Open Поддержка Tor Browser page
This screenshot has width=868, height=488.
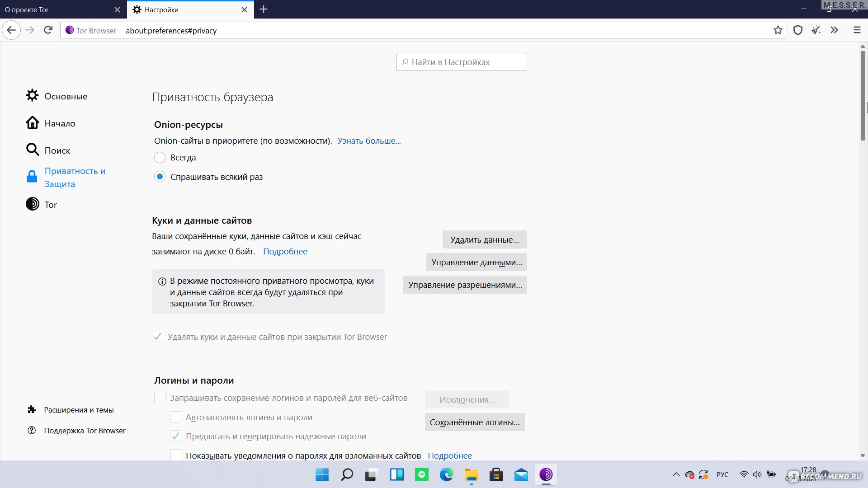(85, 430)
